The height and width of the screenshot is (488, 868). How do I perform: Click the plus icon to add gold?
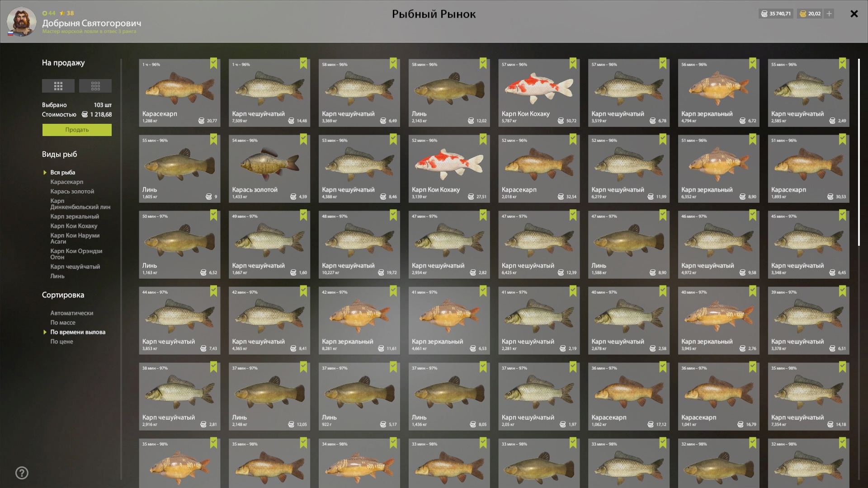[829, 14]
